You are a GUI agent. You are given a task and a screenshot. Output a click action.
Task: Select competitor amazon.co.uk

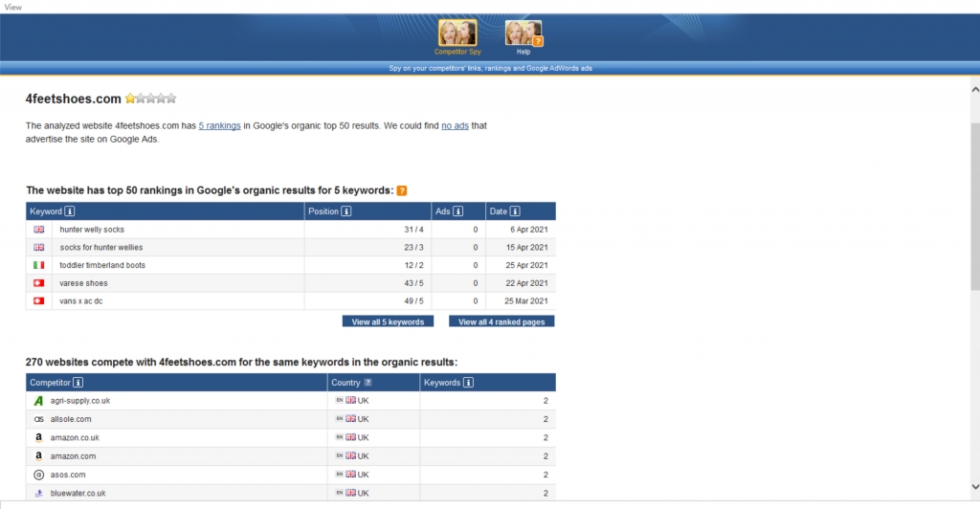75,438
